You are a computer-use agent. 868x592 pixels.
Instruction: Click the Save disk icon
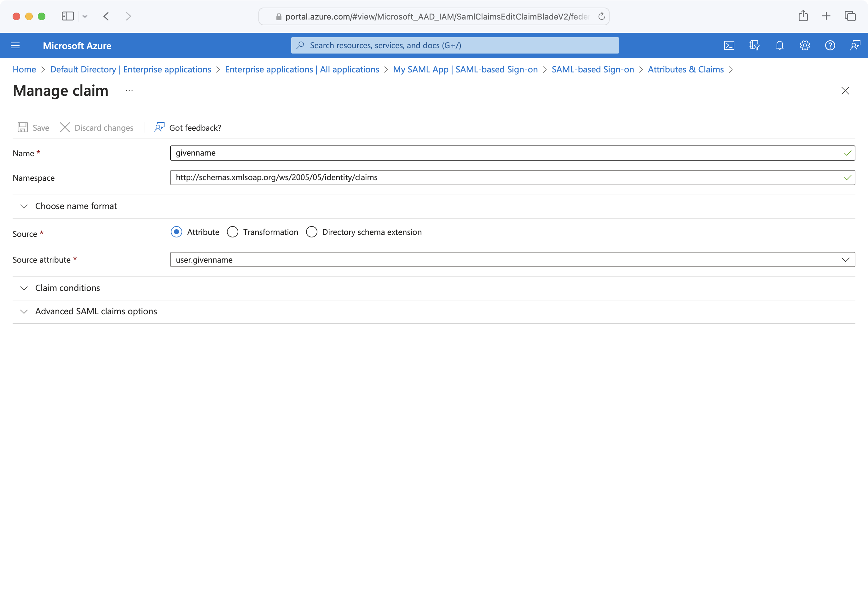[x=23, y=128]
